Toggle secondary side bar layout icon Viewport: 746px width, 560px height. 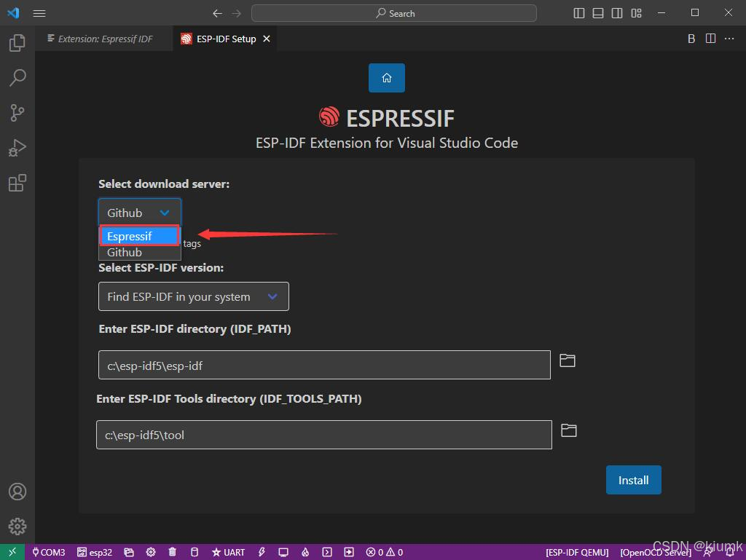coord(617,13)
